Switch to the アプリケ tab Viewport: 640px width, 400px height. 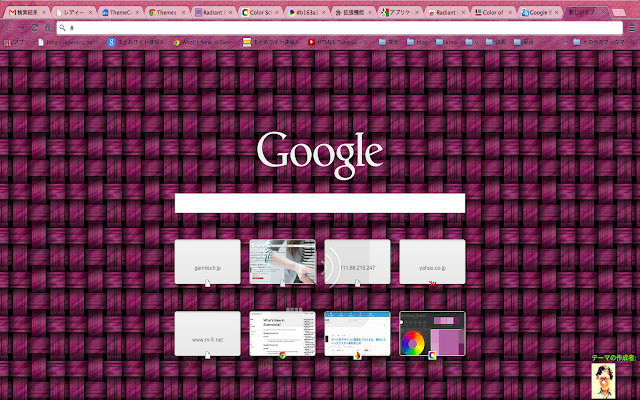[x=399, y=13]
